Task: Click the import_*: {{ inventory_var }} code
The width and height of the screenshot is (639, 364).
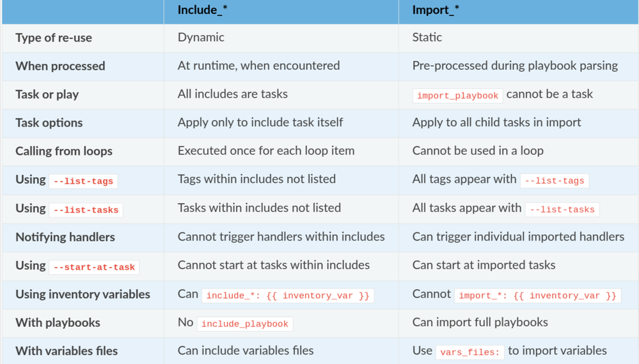Action: point(537,296)
